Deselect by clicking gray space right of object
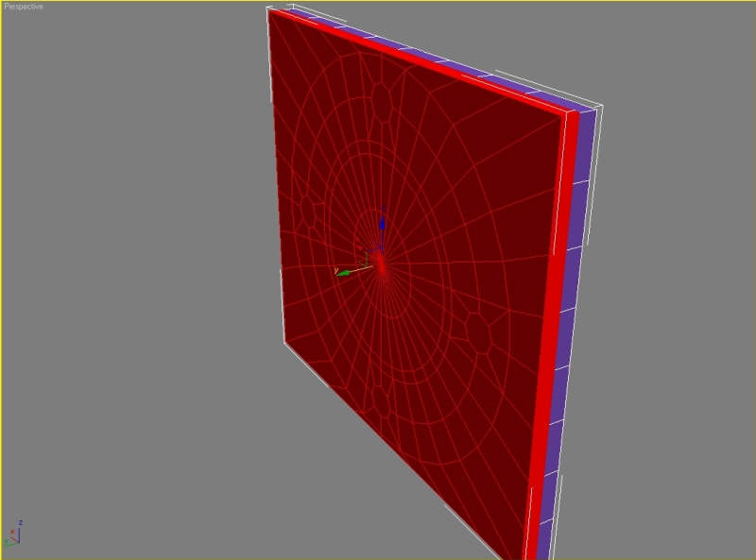Viewport: 756px width, 560px height. [671, 283]
